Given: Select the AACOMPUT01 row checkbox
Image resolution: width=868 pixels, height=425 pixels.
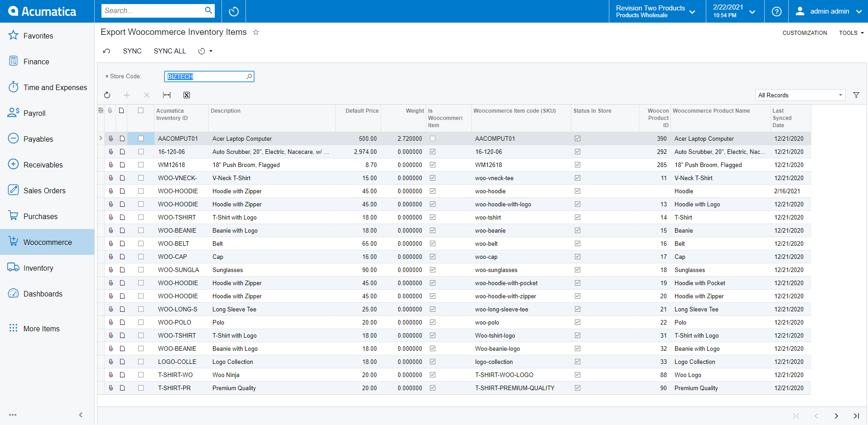Looking at the screenshot, I should (141, 138).
